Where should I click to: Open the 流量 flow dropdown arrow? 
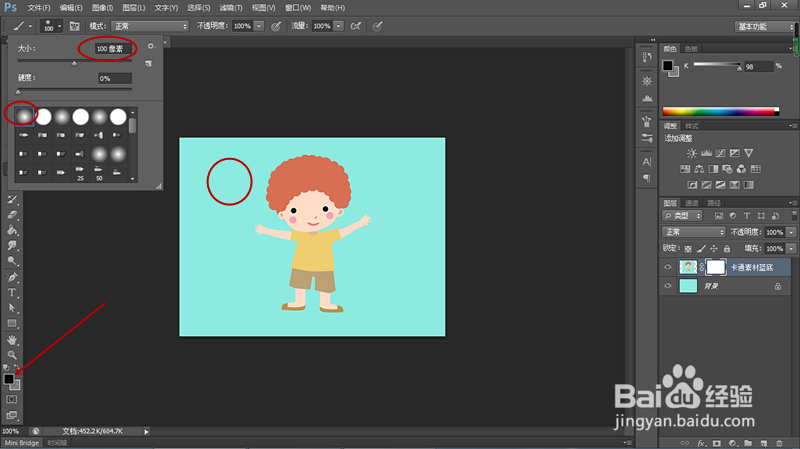tap(339, 26)
